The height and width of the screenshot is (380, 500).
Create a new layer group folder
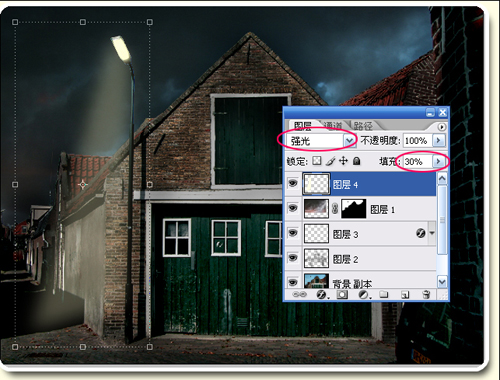coord(384,295)
